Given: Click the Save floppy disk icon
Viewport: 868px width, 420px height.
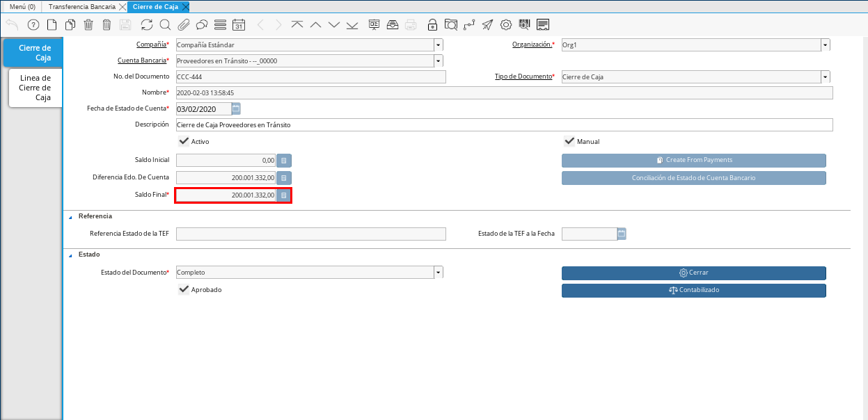Looking at the screenshot, I should tap(125, 25).
